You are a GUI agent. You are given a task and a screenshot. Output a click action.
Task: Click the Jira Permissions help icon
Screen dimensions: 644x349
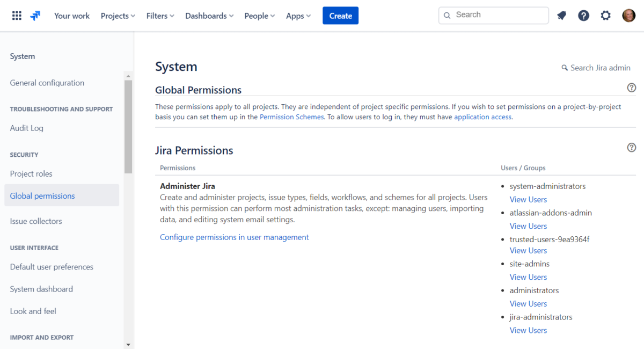click(x=631, y=147)
